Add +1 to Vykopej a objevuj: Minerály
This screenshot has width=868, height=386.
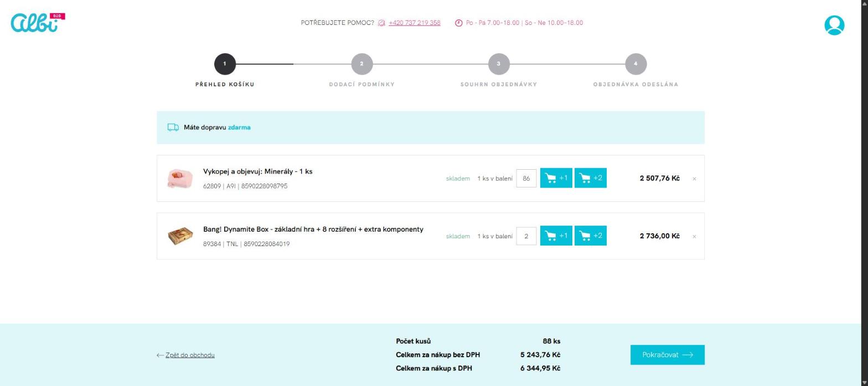coord(556,178)
